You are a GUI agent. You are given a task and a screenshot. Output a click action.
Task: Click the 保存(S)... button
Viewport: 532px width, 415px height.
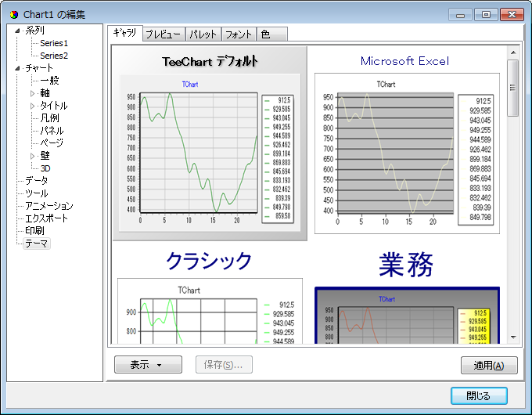[224, 365]
